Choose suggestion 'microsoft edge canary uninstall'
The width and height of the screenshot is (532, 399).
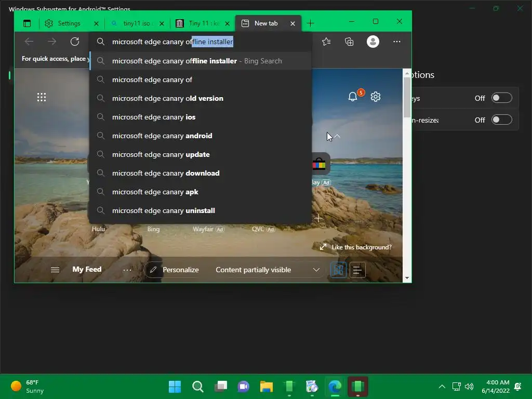click(201, 211)
